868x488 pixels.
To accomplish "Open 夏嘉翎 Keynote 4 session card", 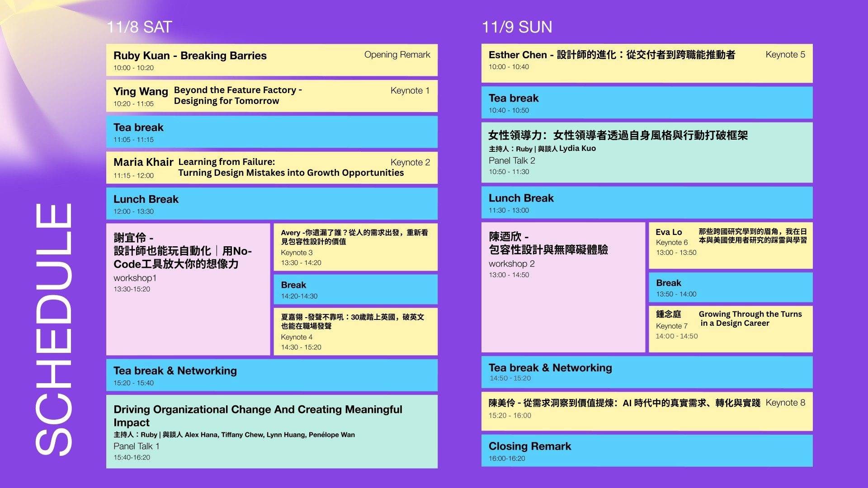I will pyautogui.click(x=356, y=332).
